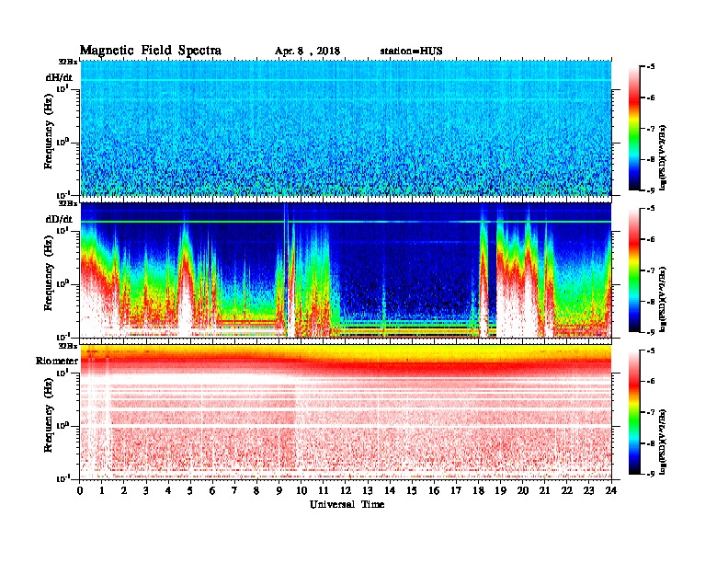Click the dD/dt colorbar's log(PSD) unit label
728x563 pixels.
click(664, 298)
